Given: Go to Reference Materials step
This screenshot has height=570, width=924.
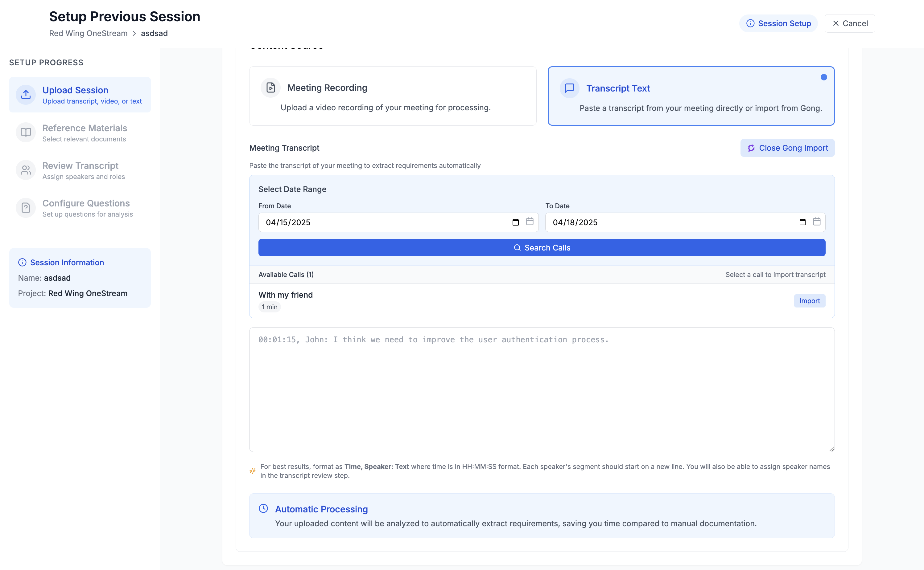Looking at the screenshot, I should [85, 133].
